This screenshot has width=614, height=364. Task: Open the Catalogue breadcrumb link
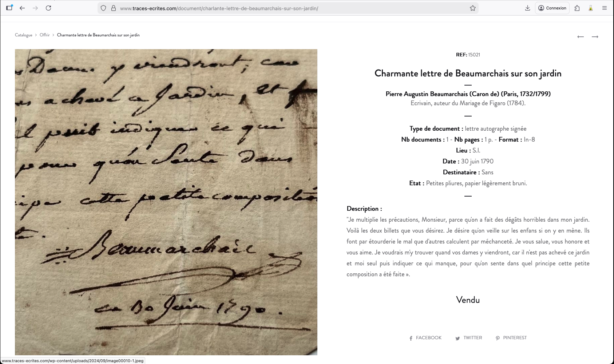pos(24,35)
